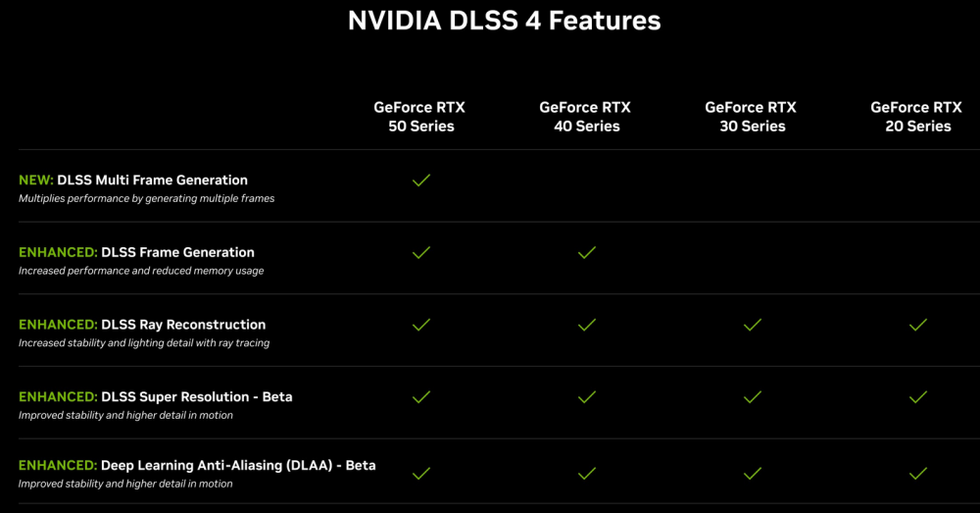Click the DLSS Frame Generation feature name
The width and height of the screenshot is (980, 513).
(x=177, y=252)
